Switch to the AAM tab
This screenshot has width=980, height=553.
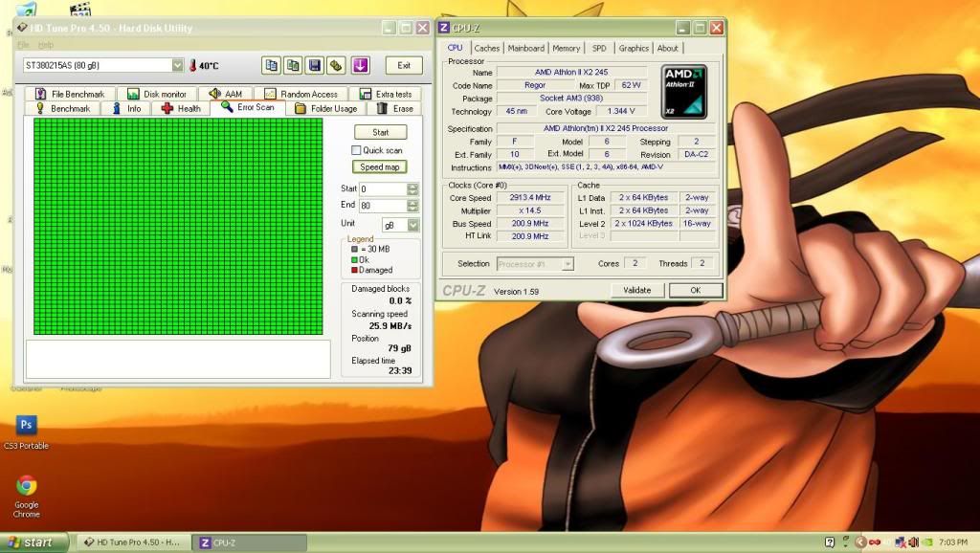tap(225, 94)
